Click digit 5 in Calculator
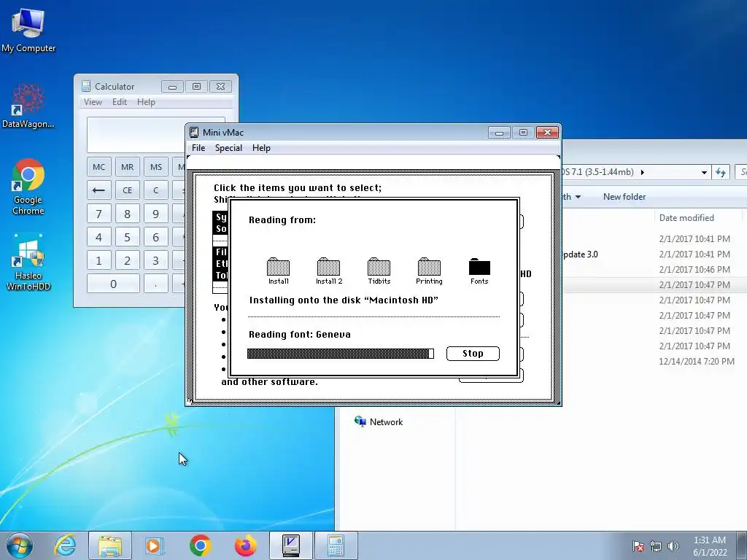 pos(127,237)
